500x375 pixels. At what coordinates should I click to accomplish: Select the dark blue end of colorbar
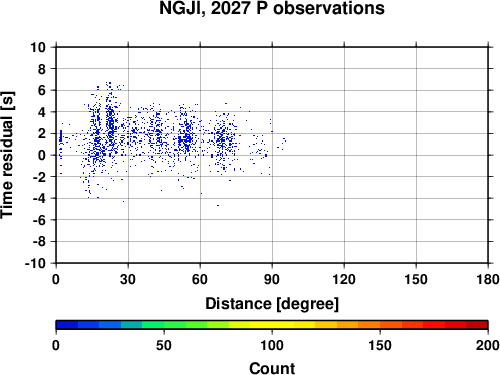coord(67,325)
